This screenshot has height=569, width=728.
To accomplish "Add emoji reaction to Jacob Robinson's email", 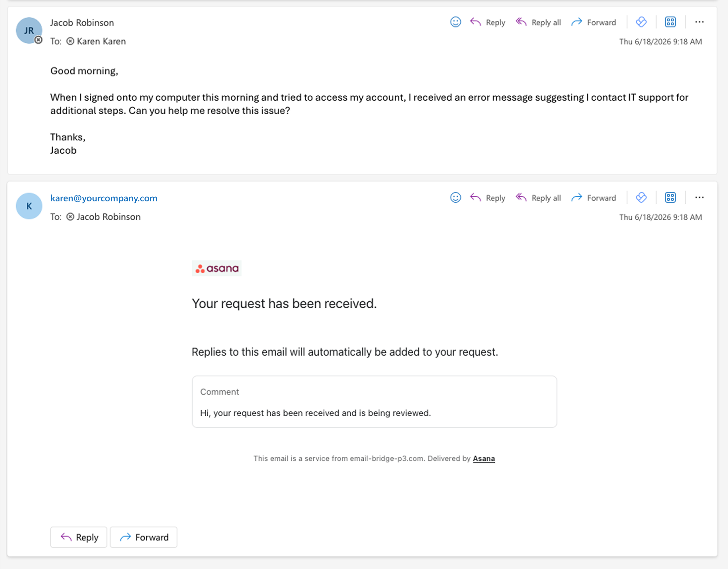I will coord(455,22).
